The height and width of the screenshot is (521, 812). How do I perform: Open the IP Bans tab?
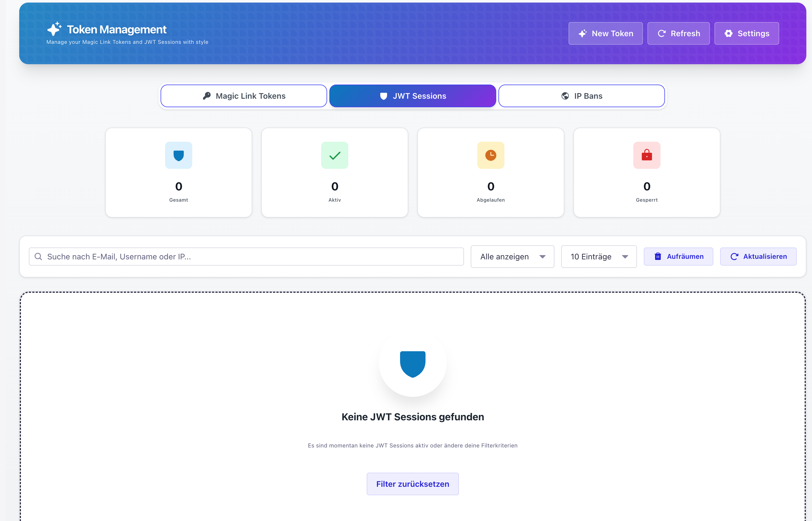click(581, 96)
